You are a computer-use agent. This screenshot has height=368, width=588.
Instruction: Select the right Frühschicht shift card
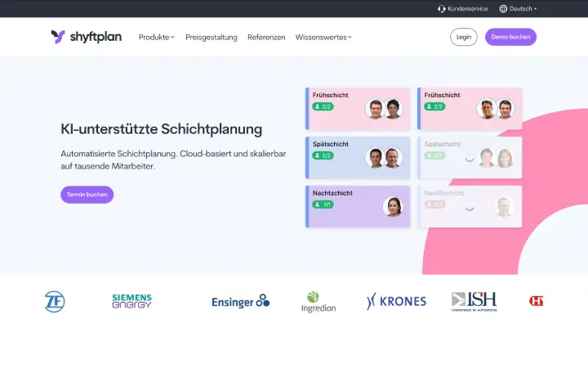(x=470, y=109)
